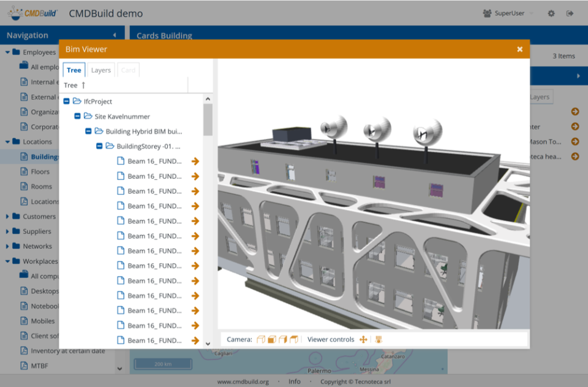Select the default perspective camera cube icon
Screen dimensions: 588x387
[261, 339]
